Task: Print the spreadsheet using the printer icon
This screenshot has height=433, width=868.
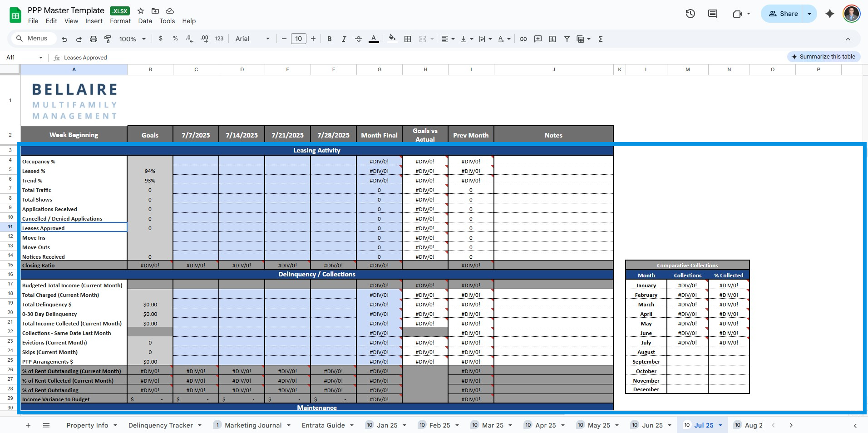Action: 93,39
